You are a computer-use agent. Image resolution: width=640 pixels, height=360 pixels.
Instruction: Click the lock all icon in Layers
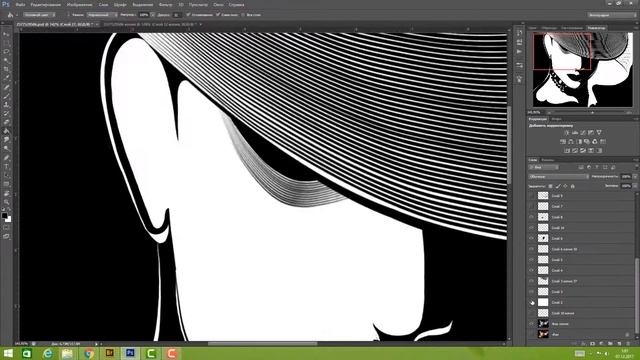pos(572,186)
